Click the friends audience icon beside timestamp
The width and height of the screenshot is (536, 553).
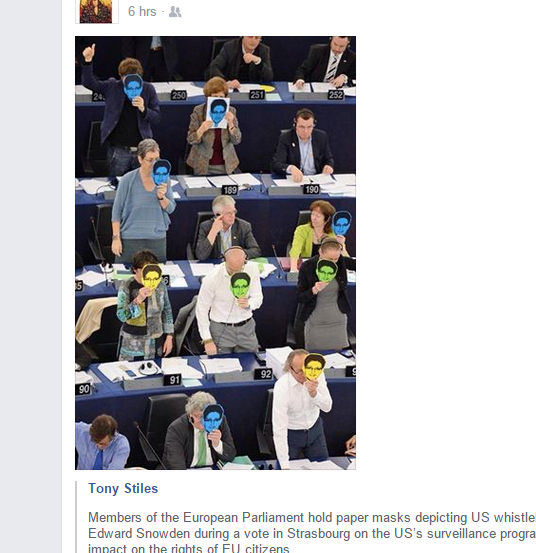point(175,12)
